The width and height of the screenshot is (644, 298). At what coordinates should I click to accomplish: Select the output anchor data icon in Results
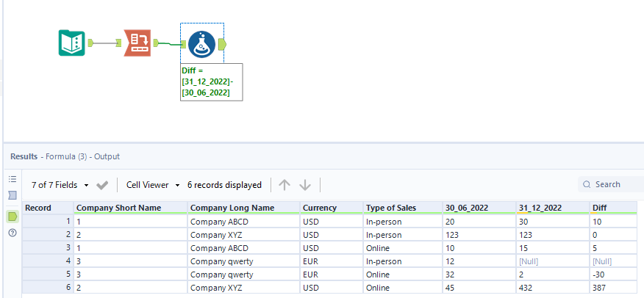(12, 217)
